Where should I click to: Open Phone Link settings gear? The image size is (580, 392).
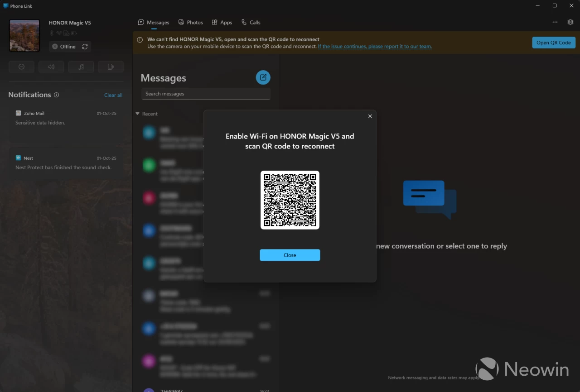pyautogui.click(x=570, y=22)
